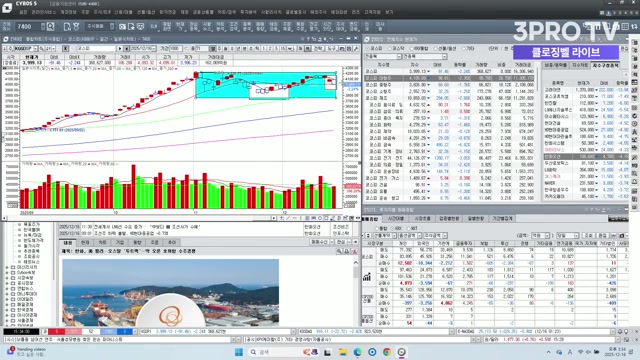Click the camera capture icon in main toolbar
Viewport: 640px width, 360px height.
coord(122,27)
